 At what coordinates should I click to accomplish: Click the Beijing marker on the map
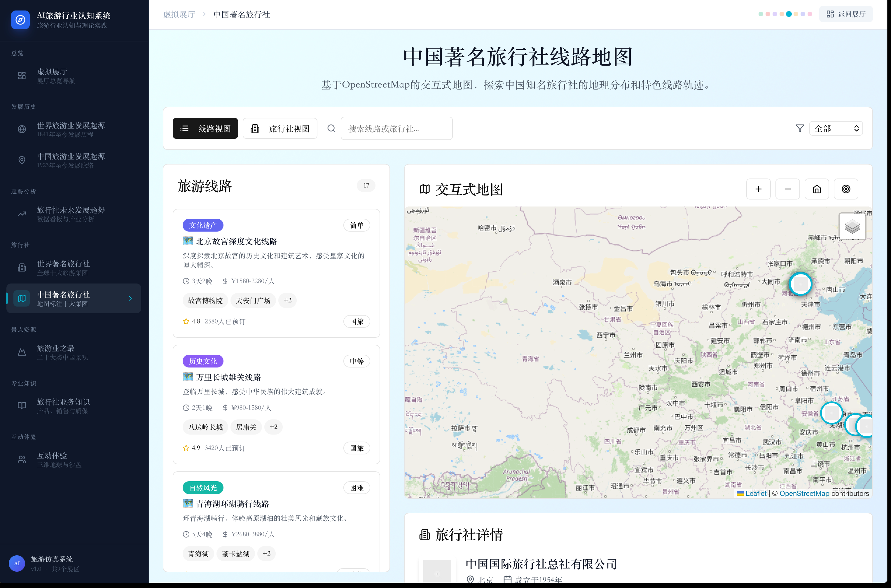(800, 284)
